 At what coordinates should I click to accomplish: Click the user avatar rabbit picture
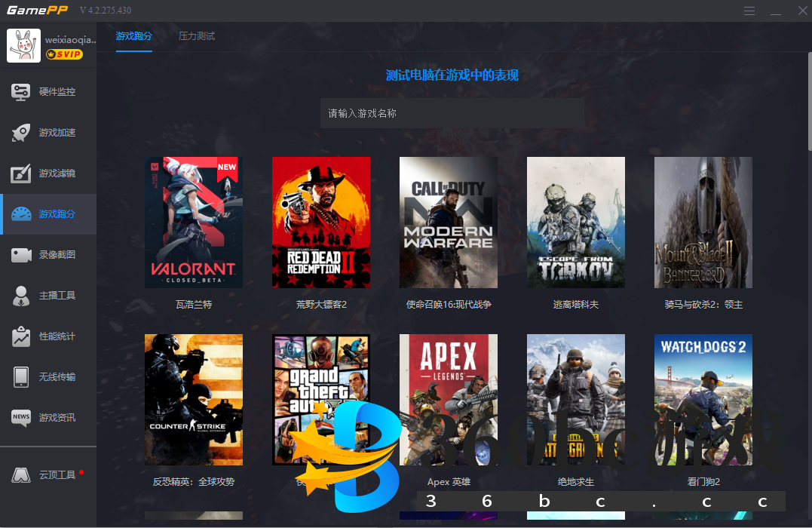(x=23, y=45)
